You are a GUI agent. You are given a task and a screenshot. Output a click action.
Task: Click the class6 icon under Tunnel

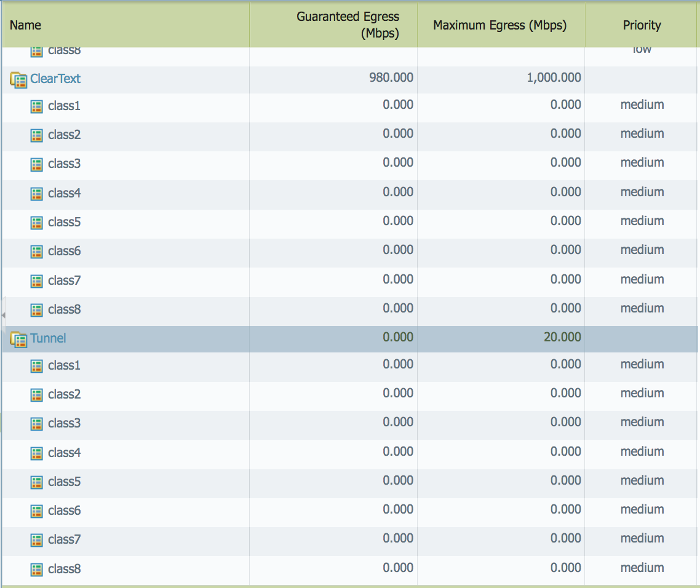click(37, 511)
